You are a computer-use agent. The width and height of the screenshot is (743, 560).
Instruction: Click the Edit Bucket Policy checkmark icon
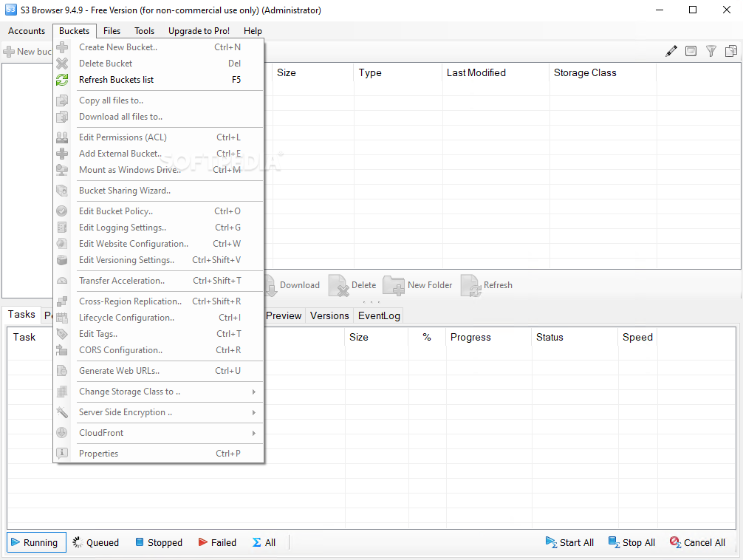click(62, 211)
